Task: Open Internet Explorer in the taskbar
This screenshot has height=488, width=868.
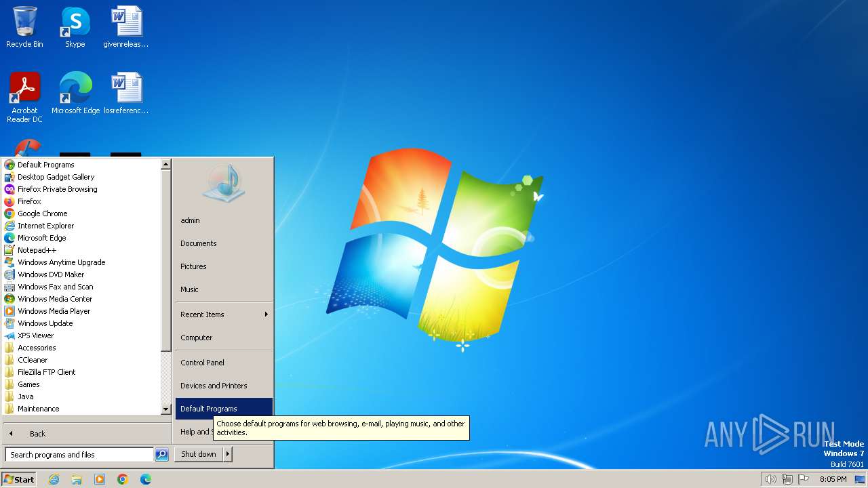Action: tap(54, 479)
